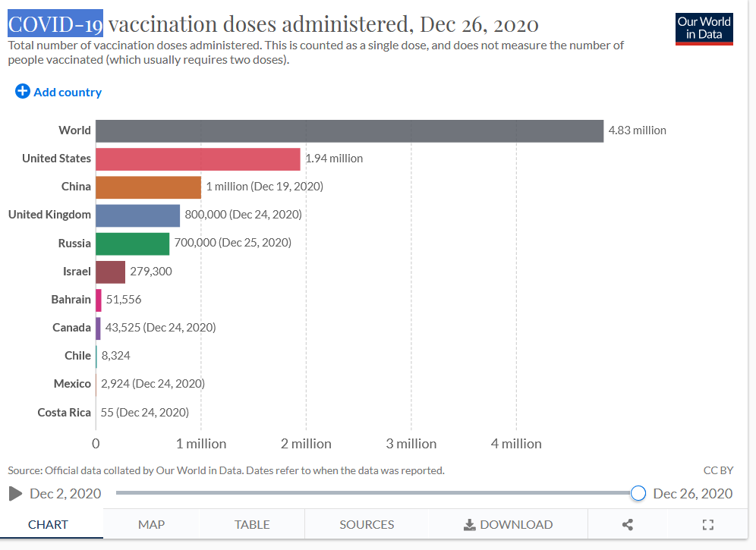
Task: Enter fullscreen with the expand icon
Action: [709, 524]
